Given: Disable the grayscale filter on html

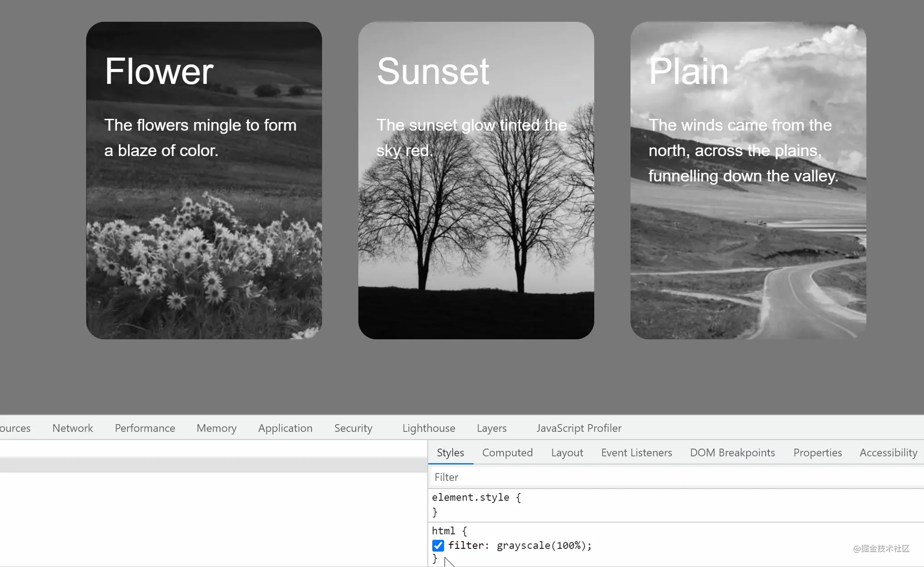Looking at the screenshot, I should (437, 545).
